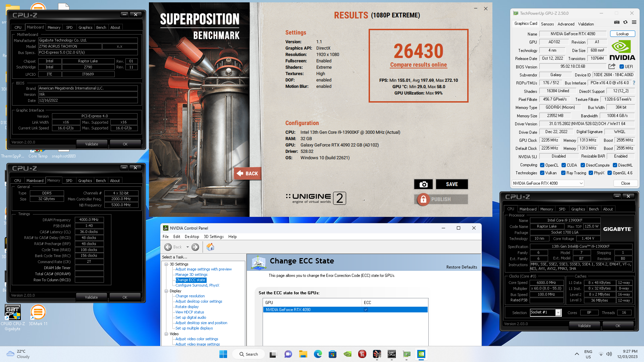
Task: Open Task View from the taskbar
Action: click(273, 354)
